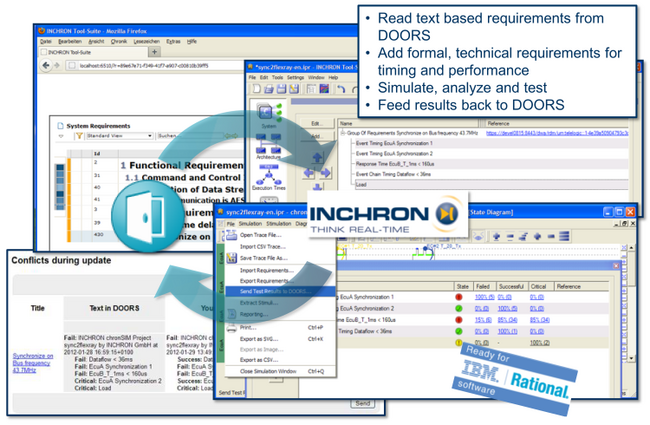Choose Open Trace File from the File menu
Screen dimensions: 650x425
pyautogui.click(x=260, y=235)
